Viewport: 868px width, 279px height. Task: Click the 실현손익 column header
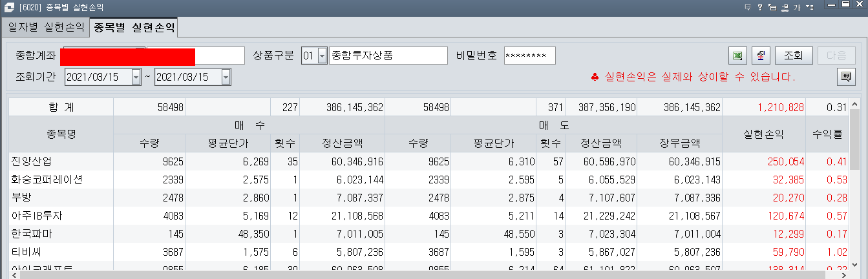tap(764, 134)
